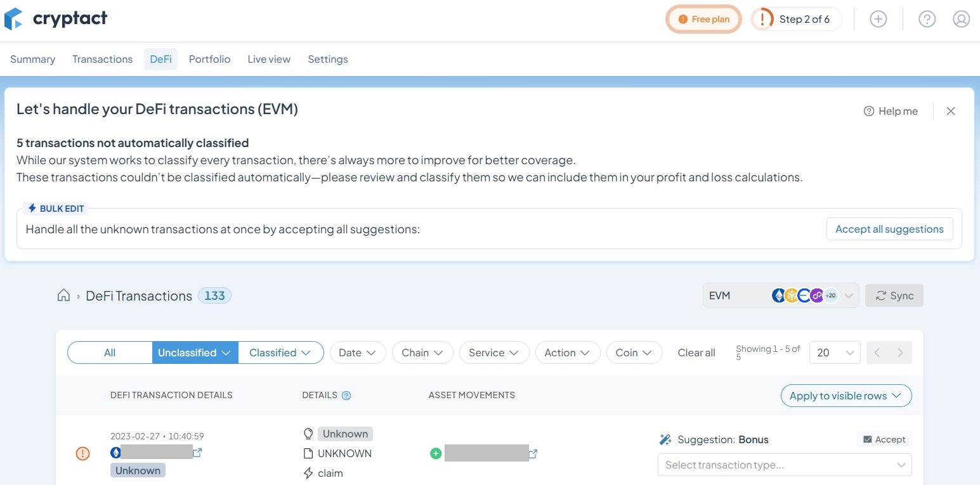Open the EVM chain selector dropdown
The height and width of the screenshot is (485, 980).
click(781, 295)
